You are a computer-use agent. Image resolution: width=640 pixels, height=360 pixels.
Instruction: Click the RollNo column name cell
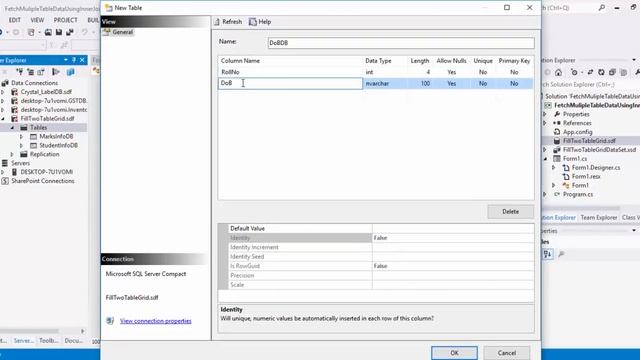tap(290, 72)
